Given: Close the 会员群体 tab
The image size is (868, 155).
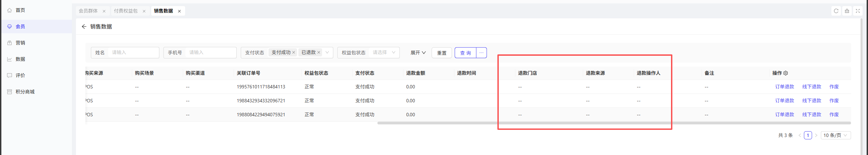Looking at the screenshot, I should (104, 11).
